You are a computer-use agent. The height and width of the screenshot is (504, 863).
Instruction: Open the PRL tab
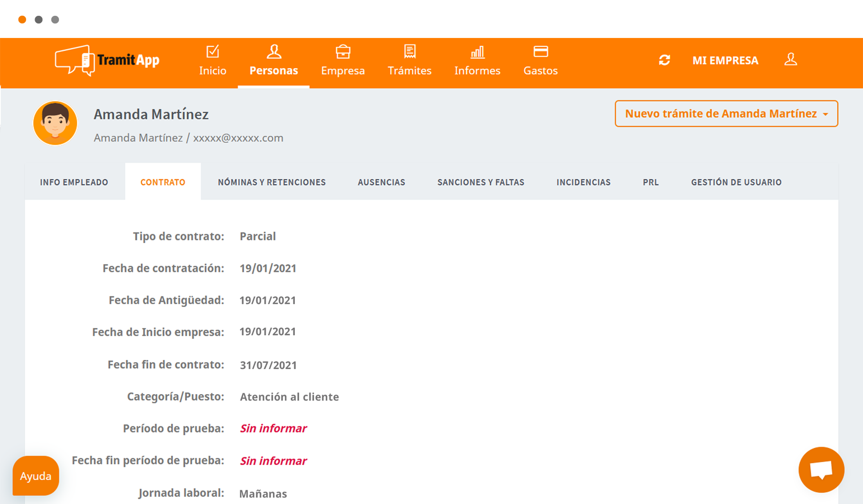coord(651,182)
